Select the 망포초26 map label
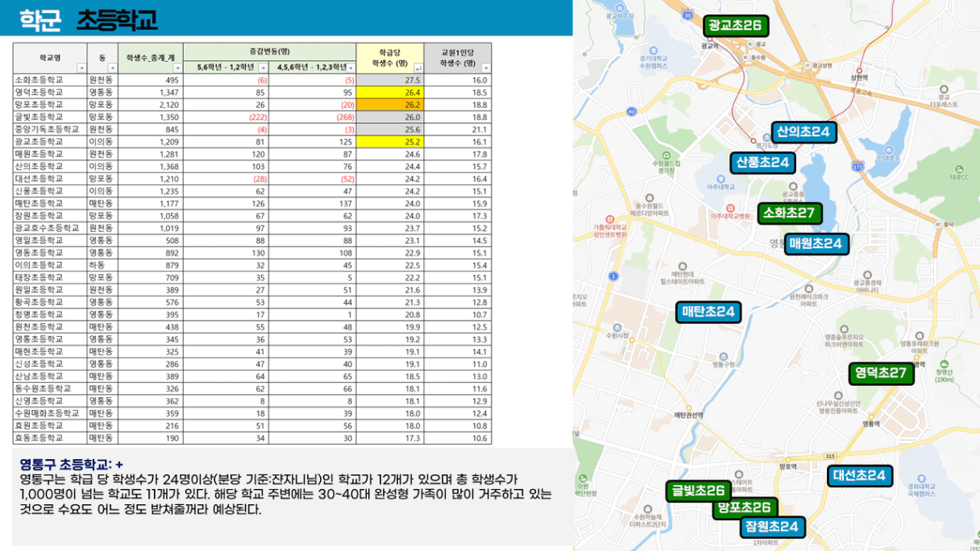Viewport: 980px width, 551px height. 745,507
